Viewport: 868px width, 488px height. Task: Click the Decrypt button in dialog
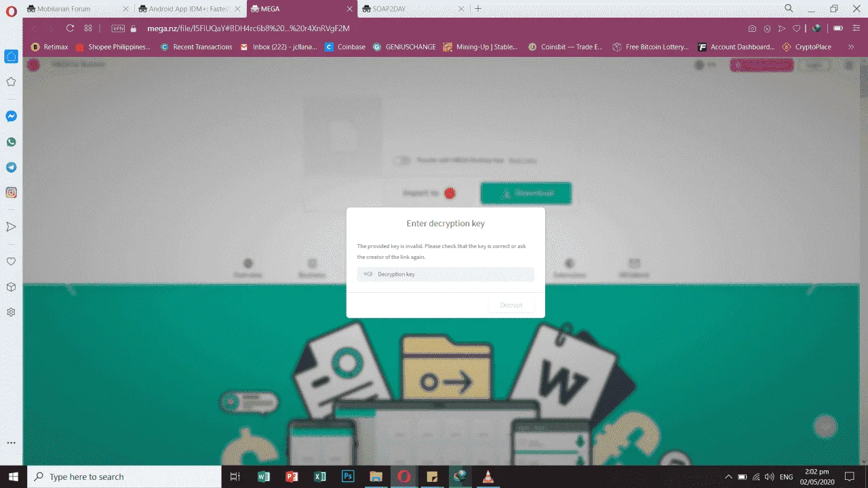click(511, 305)
